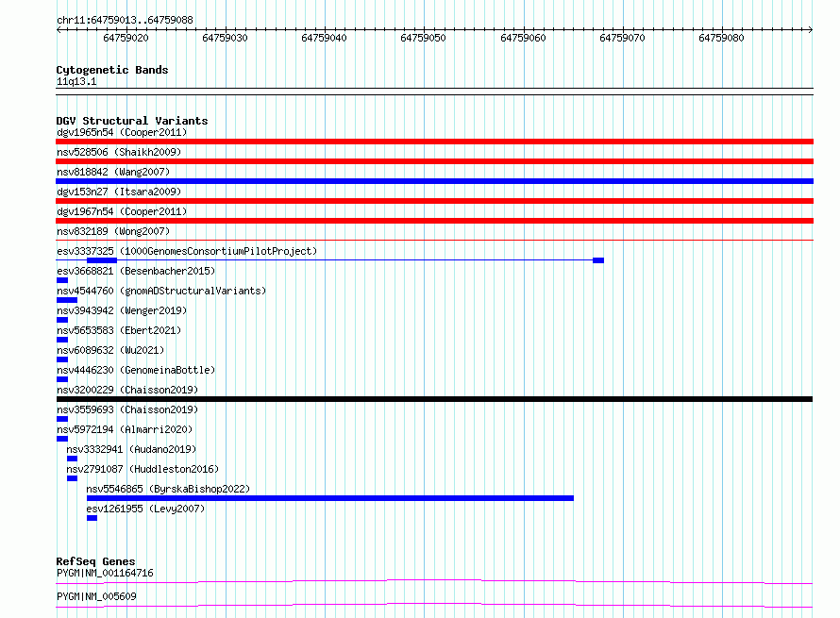Viewport: 840px width, 618px height.
Task: Open variant esv1261955 (Levy2007) label
Action: tap(145, 509)
